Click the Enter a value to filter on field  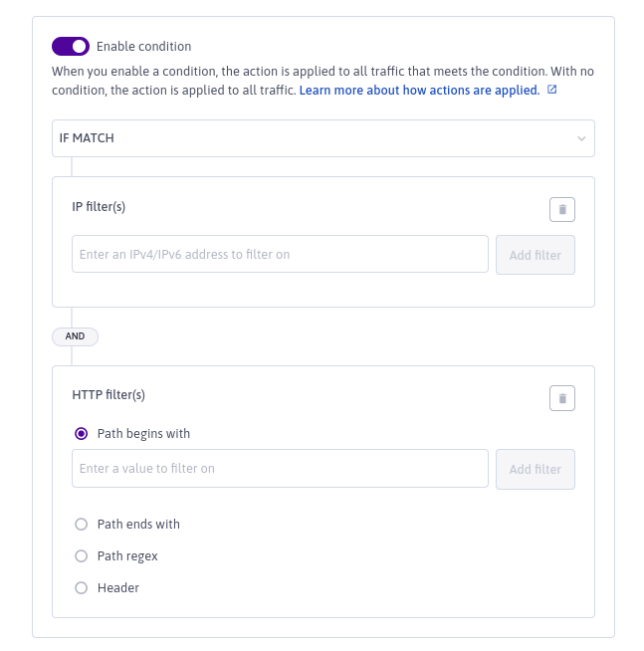(x=280, y=468)
